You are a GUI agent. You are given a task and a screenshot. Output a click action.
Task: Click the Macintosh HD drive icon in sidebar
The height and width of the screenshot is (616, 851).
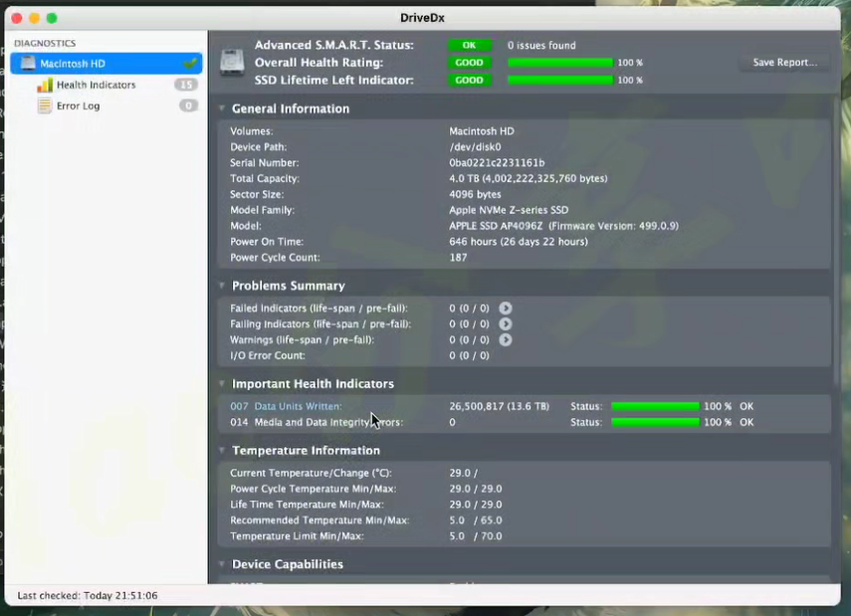28,64
